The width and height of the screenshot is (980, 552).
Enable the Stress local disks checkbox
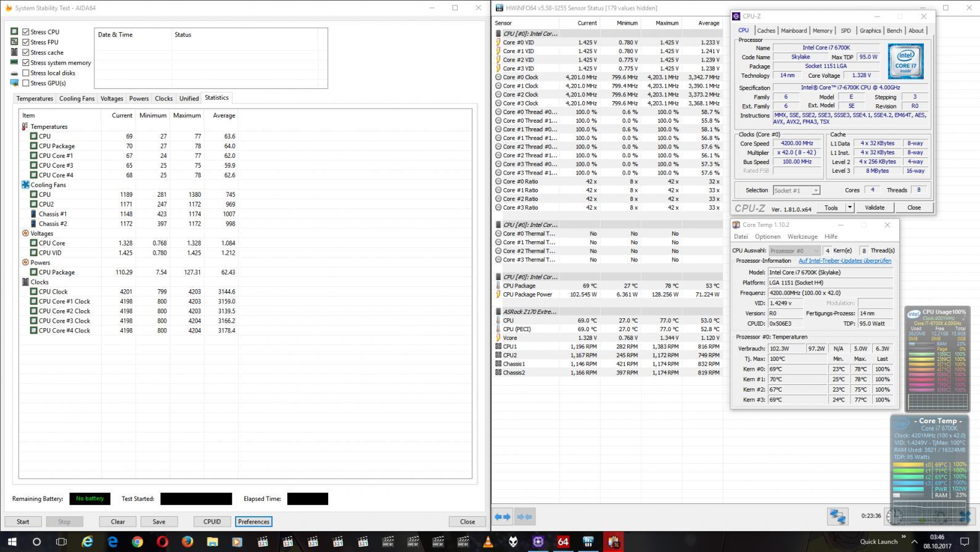pyautogui.click(x=26, y=73)
